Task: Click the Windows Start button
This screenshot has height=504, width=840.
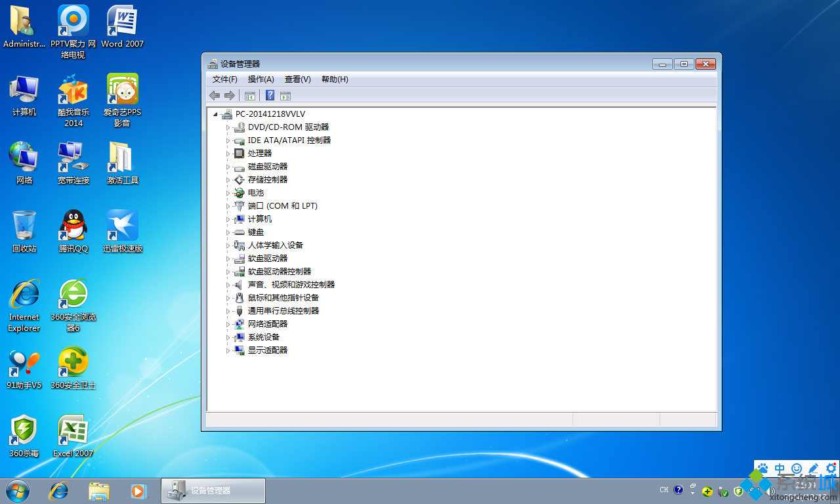Action: point(18,490)
